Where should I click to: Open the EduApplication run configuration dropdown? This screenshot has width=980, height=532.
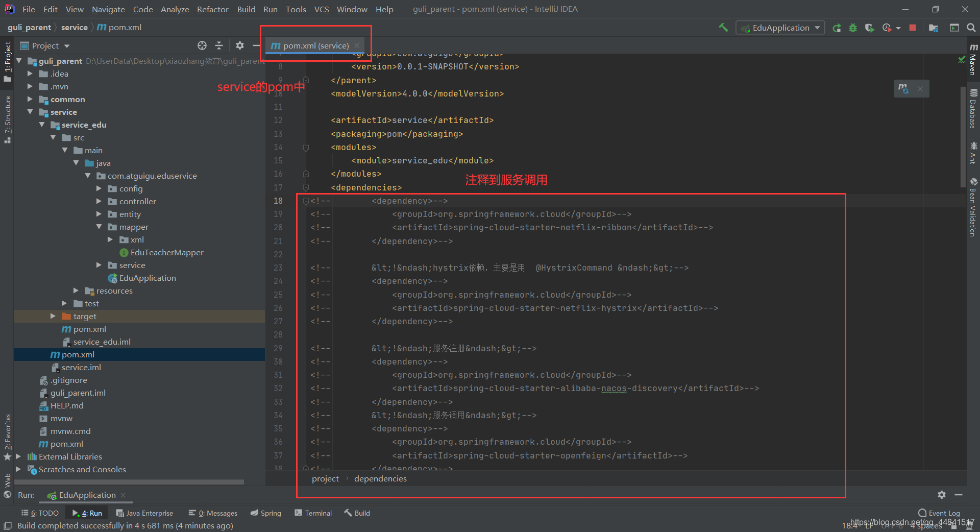780,28
